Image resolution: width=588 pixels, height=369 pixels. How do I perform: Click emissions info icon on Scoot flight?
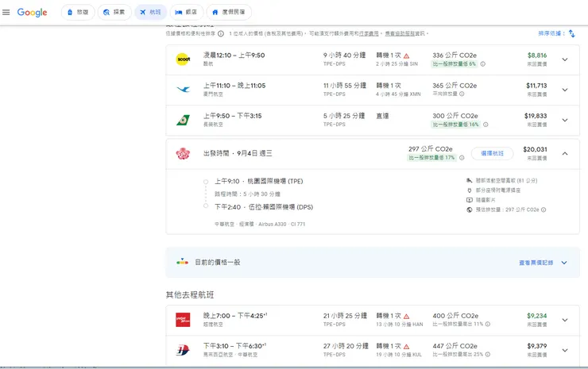(483, 64)
